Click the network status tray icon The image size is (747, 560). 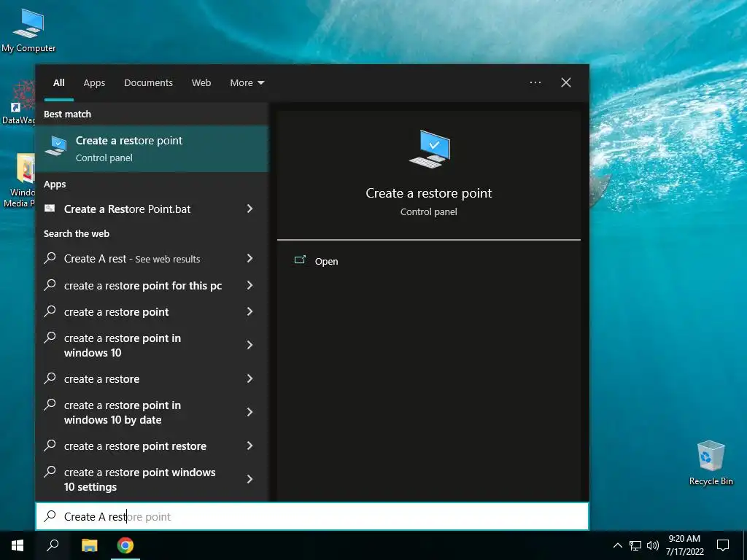click(x=635, y=545)
